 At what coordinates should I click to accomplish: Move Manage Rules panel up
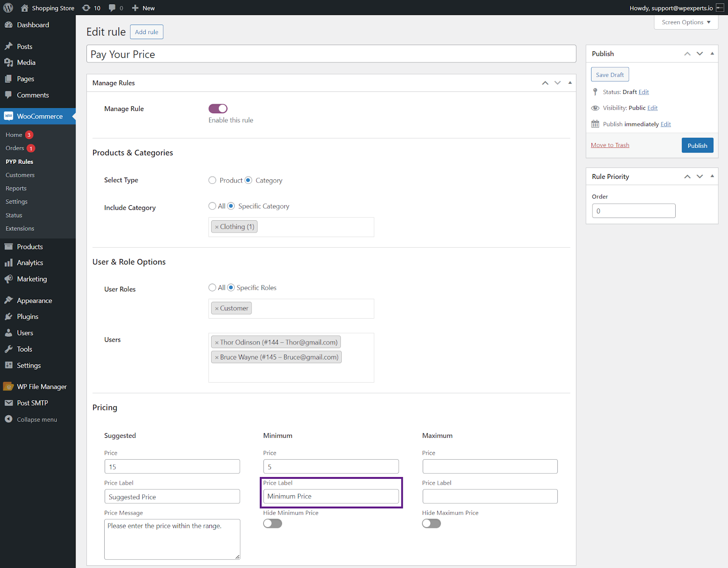tap(545, 83)
